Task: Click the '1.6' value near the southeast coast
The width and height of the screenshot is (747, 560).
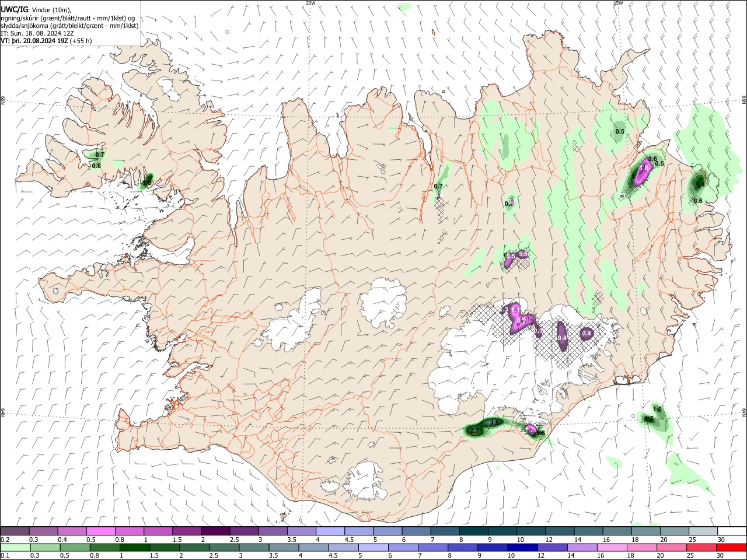Action: pos(540,433)
